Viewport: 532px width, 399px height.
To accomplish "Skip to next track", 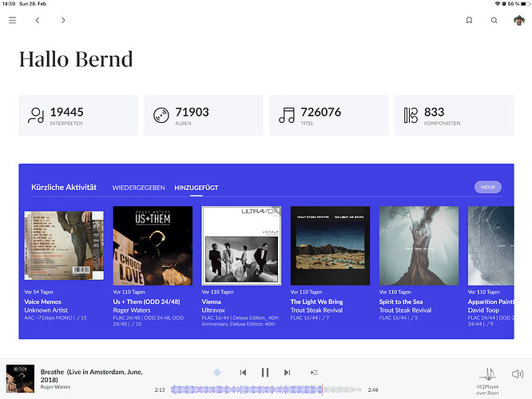I will click(x=287, y=373).
